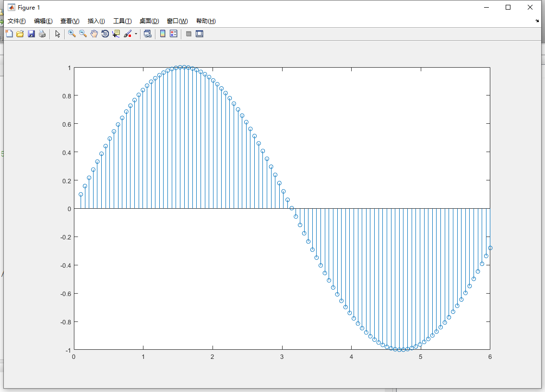The image size is (545, 392).
Task: Click the Figure 1 title bar text
Action: point(29,7)
